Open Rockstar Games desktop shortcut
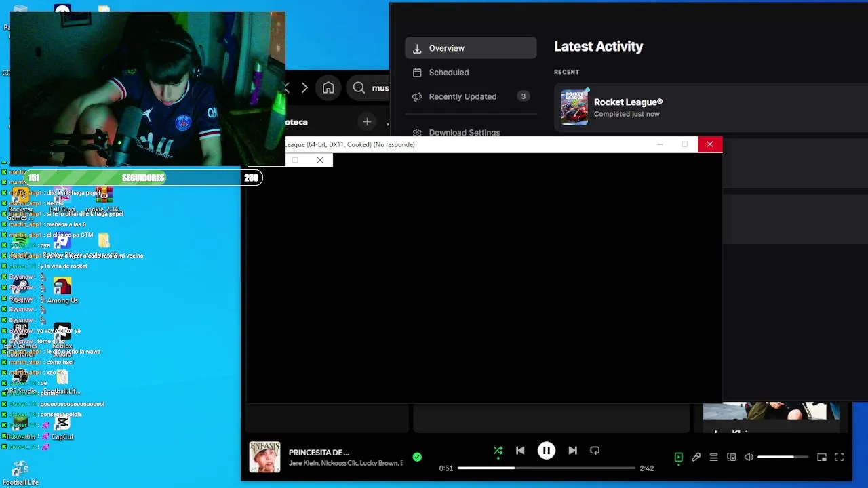The width and height of the screenshot is (868, 488). point(20,203)
